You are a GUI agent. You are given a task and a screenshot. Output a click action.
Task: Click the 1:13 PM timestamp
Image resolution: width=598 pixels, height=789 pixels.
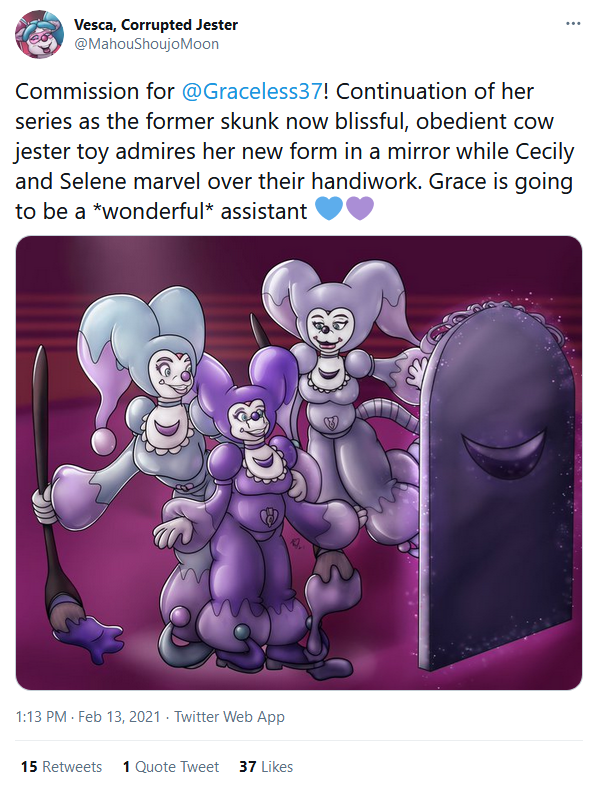point(41,716)
